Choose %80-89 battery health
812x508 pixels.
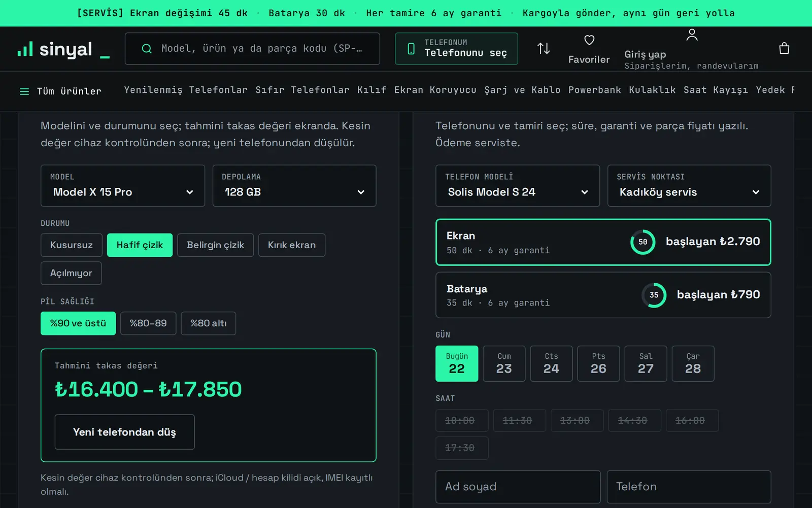pos(148,323)
